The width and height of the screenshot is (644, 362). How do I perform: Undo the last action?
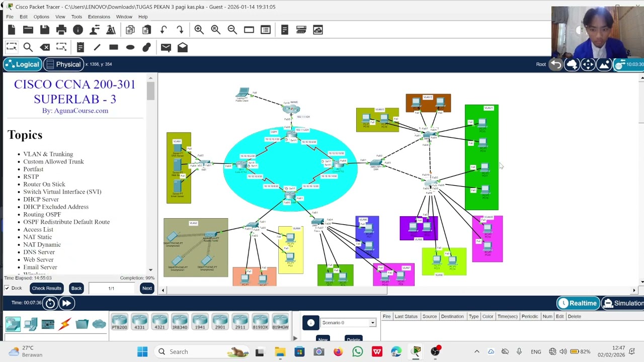[164, 30]
